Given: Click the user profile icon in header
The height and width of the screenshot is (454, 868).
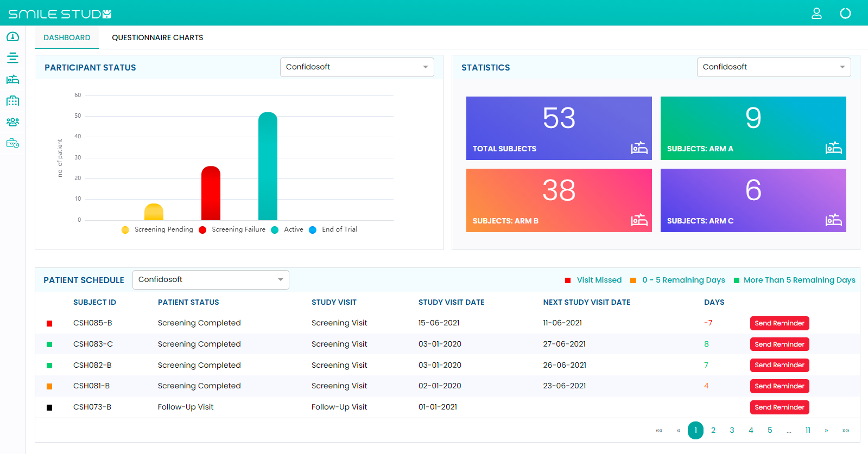Looking at the screenshot, I should (816, 14).
